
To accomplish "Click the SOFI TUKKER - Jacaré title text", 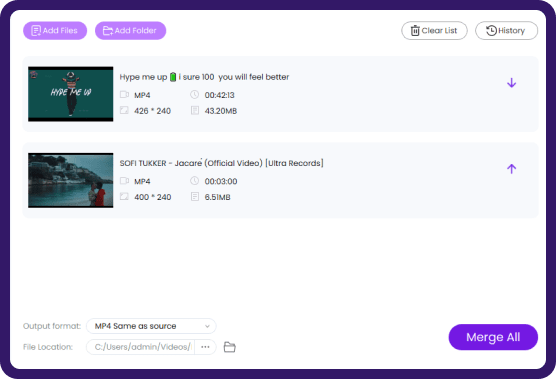I will [x=221, y=163].
